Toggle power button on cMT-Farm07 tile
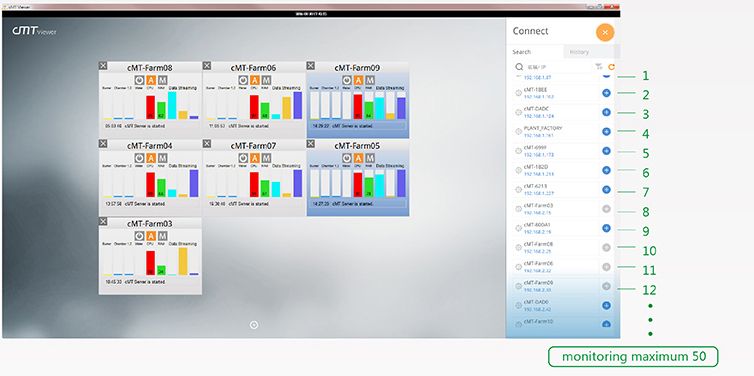The image size is (754, 376). (243, 158)
